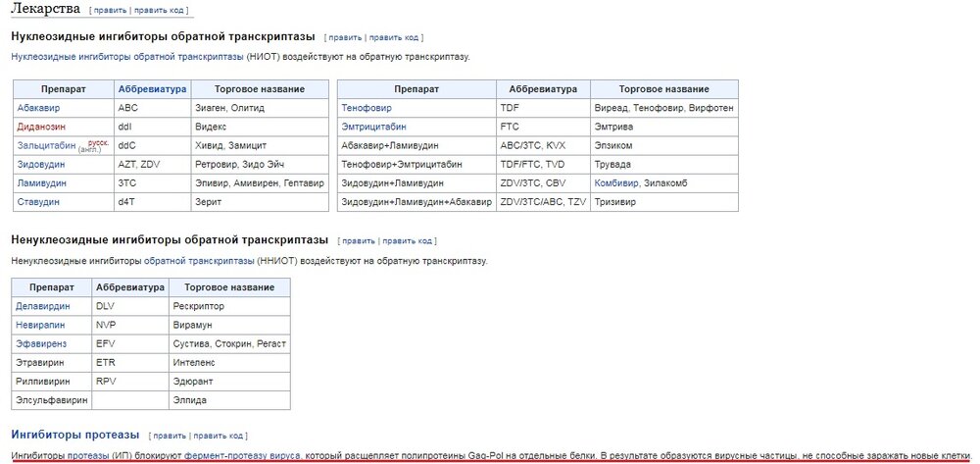Viewport: 980px width, 464px height.
Task: Click the red Диданозин link
Action: [42, 127]
